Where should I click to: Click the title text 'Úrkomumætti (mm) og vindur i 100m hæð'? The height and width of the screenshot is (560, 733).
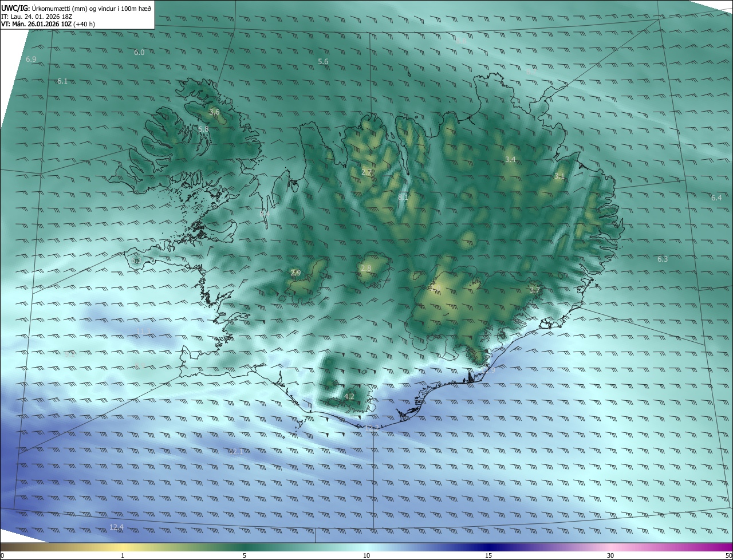point(92,7)
